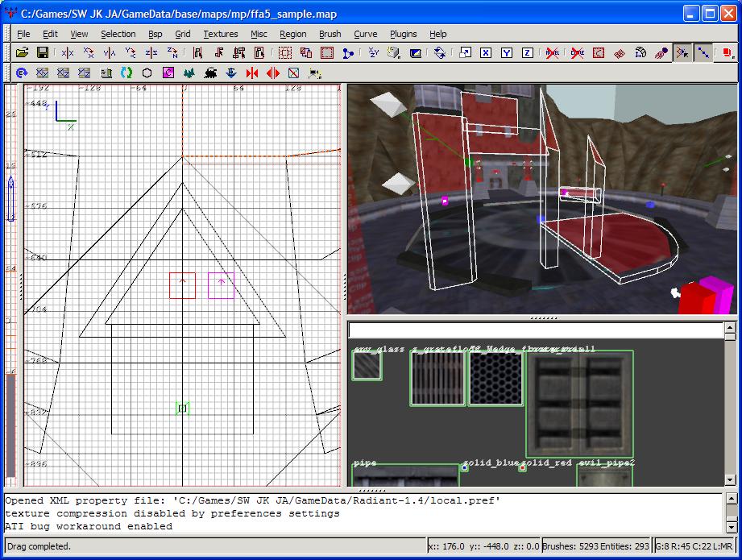Click the black train icon
The width and height of the screenshot is (742, 560).
(210, 73)
